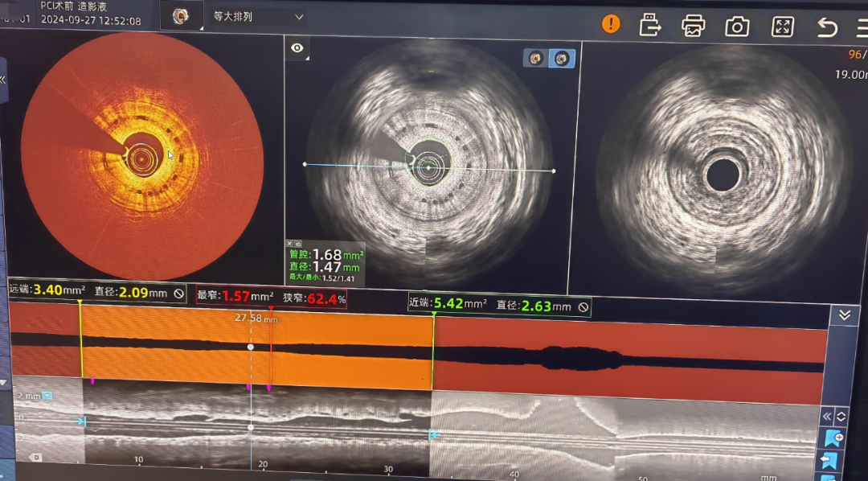Open the hamburger menu
868x481 pixels.
[862, 29]
